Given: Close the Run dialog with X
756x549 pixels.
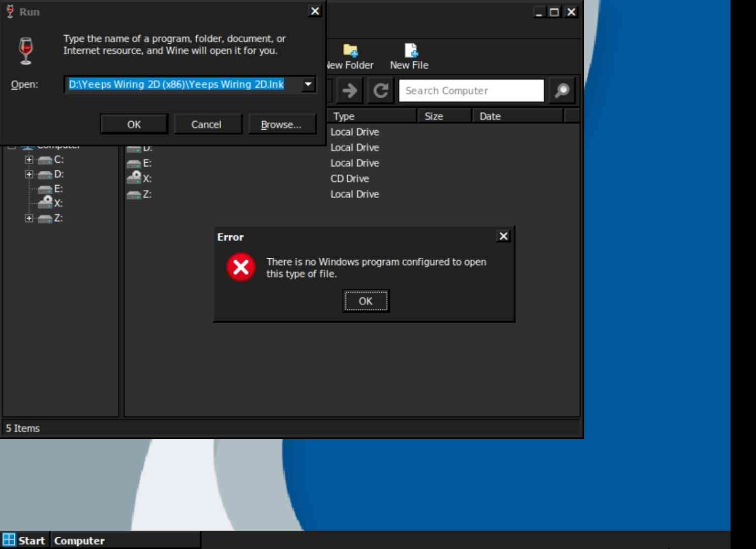Looking at the screenshot, I should click(315, 11).
